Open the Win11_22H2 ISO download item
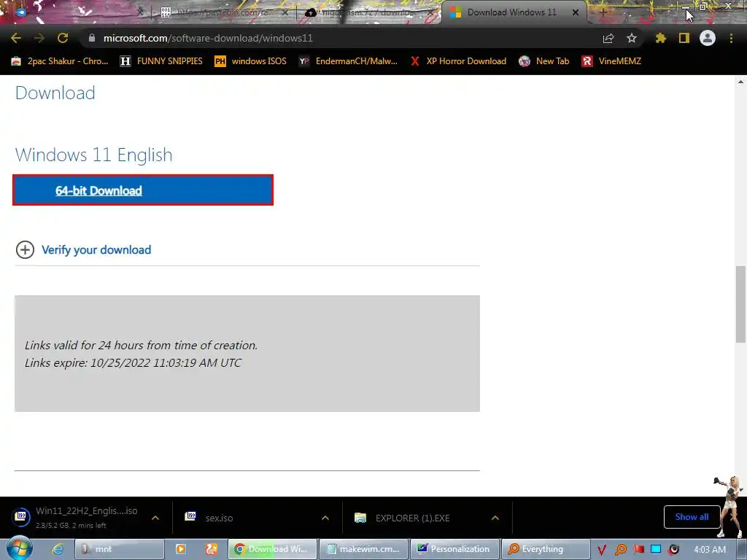The image size is (747, 560). (76, 517)
